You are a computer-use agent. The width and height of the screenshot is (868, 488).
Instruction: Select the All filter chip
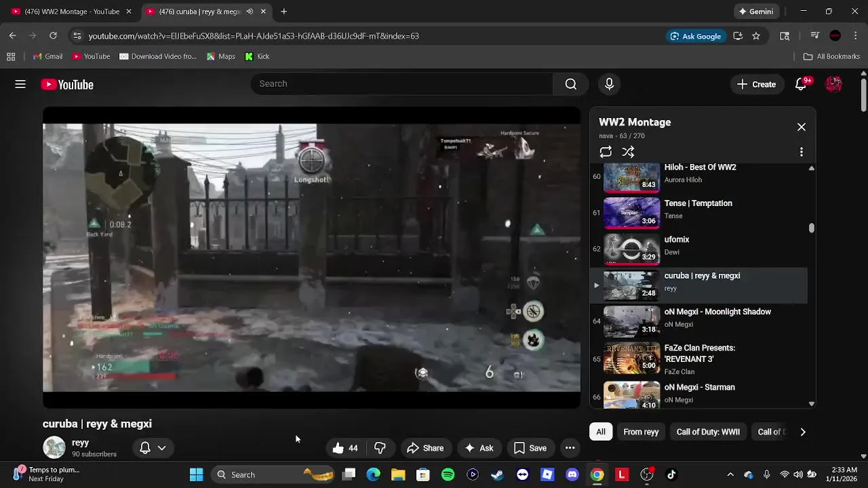pyautogui.click(x=601, y=432)
